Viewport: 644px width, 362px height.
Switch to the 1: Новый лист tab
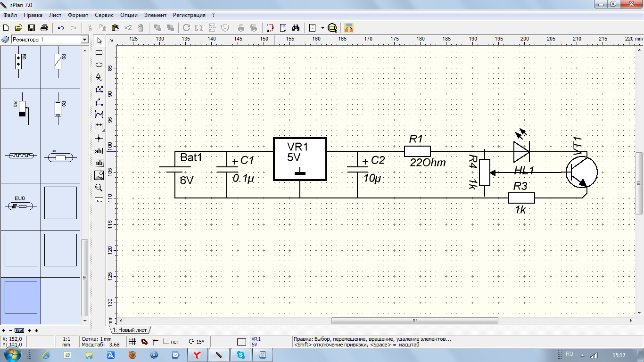pyautogui.click(x=130, y=330)
